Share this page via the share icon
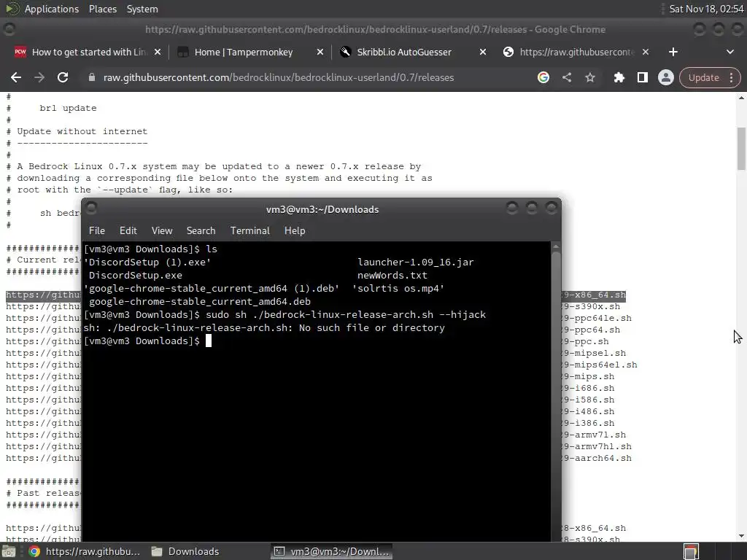The height and width of the screenshot is (560, 747). pyautogui.click(x=566, y=77)
